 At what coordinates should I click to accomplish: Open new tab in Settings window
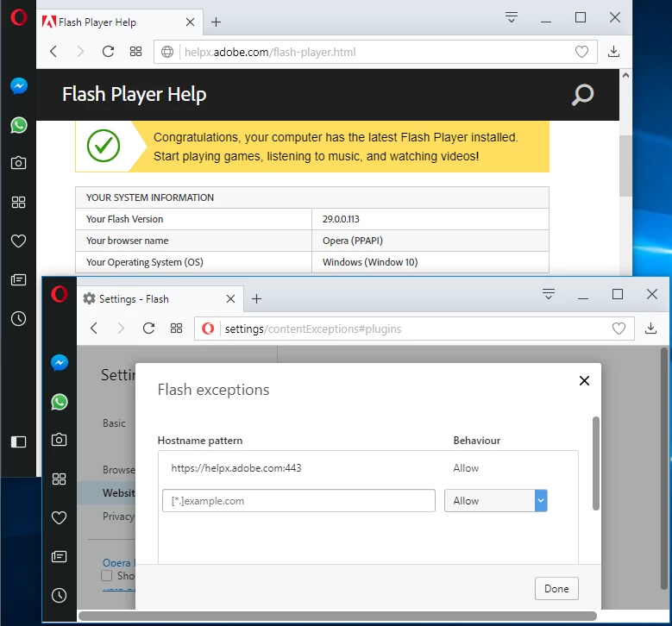click(257, 298)
